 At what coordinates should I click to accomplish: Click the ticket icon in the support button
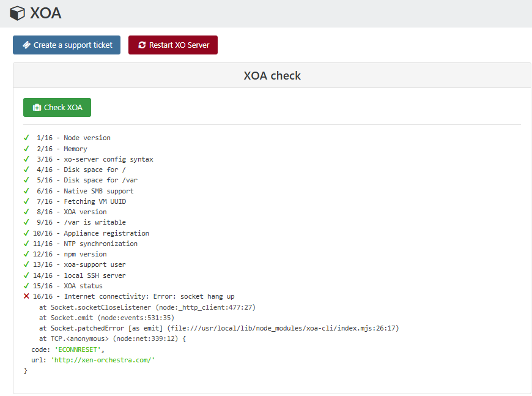point(26,45)
